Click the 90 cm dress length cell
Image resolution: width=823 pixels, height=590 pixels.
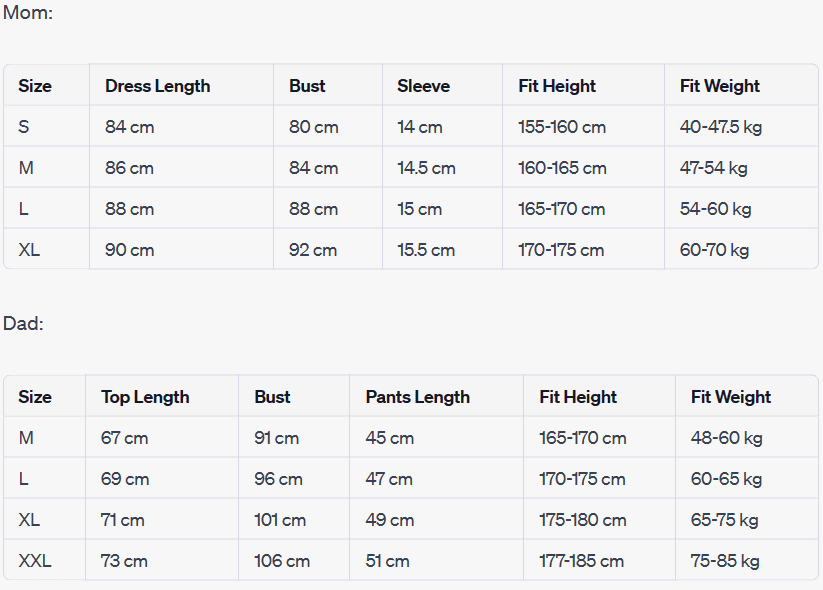tap(129, 250)
